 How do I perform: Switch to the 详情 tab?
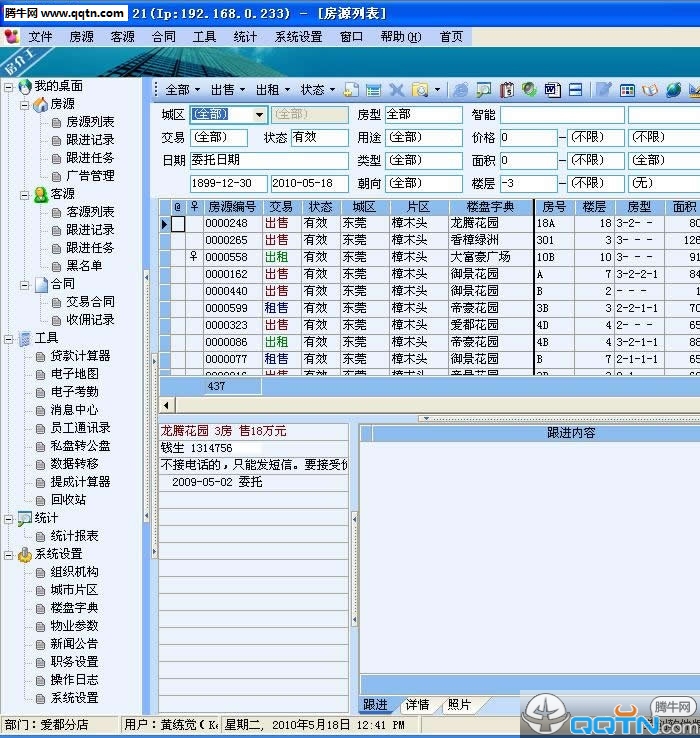[418, 705]
